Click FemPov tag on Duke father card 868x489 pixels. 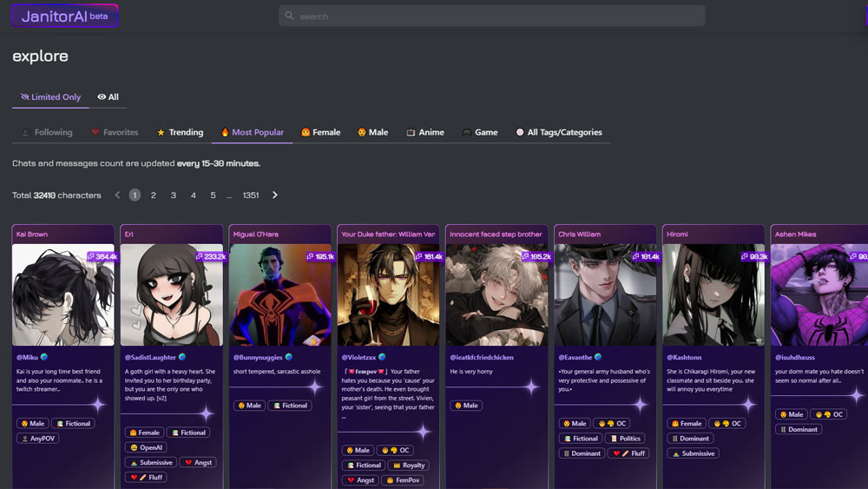[x=403, y=480]
